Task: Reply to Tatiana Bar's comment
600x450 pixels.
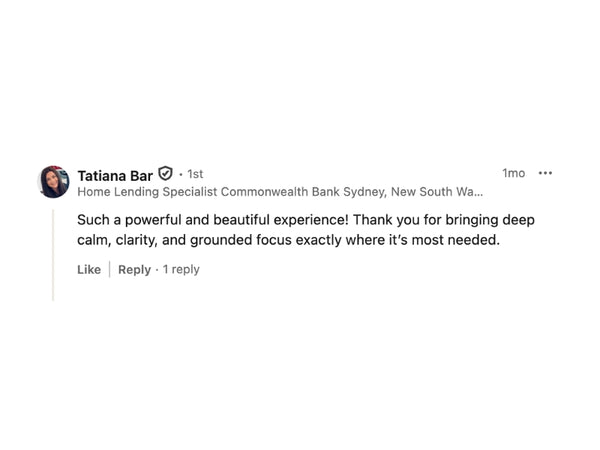Action: [x=134, y=269]
